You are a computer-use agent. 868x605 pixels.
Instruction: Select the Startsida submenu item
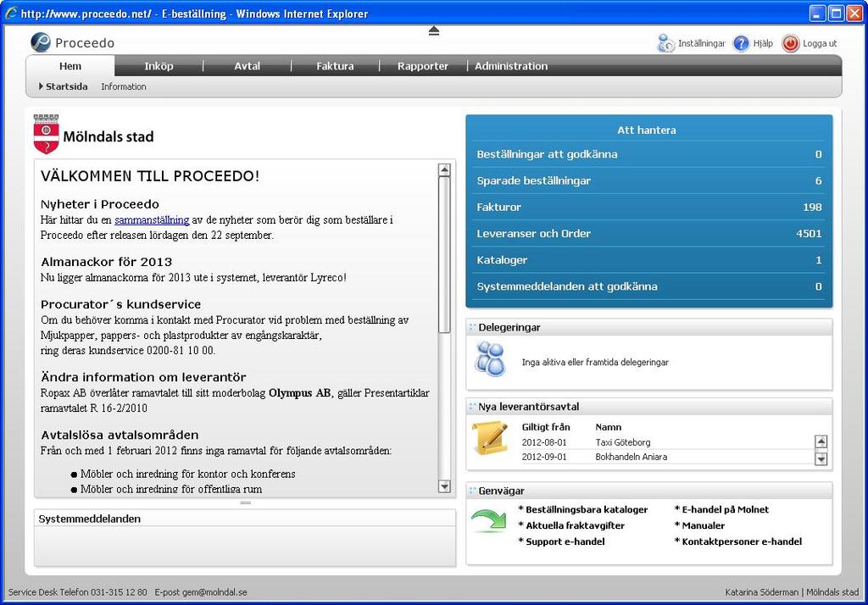point(66,86)
